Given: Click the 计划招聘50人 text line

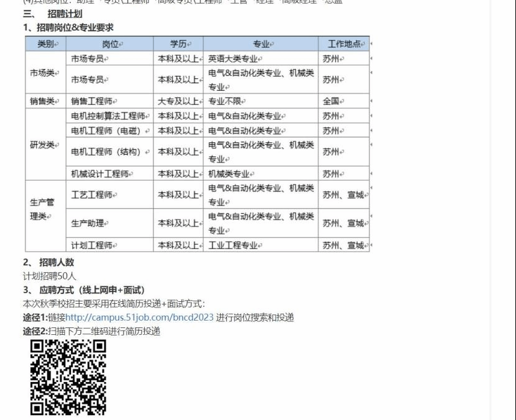Looking at the screenshot, I should coord(50,276).
